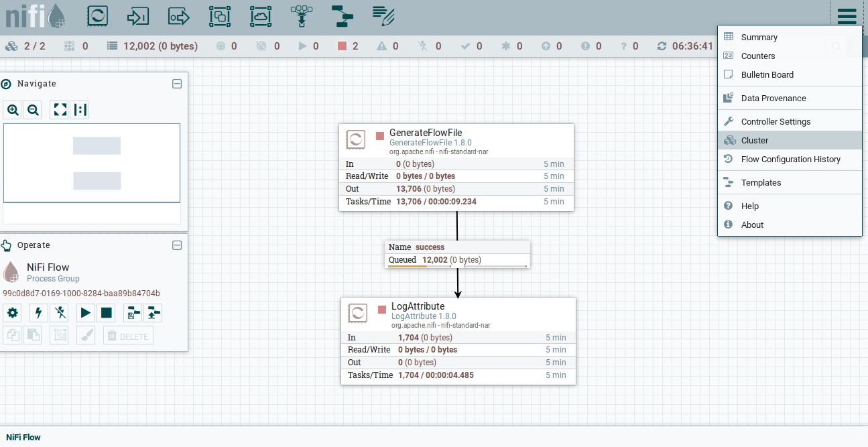Select the Template toolbar icon
The image size is (868, 447).
click(x=343, y=16)
